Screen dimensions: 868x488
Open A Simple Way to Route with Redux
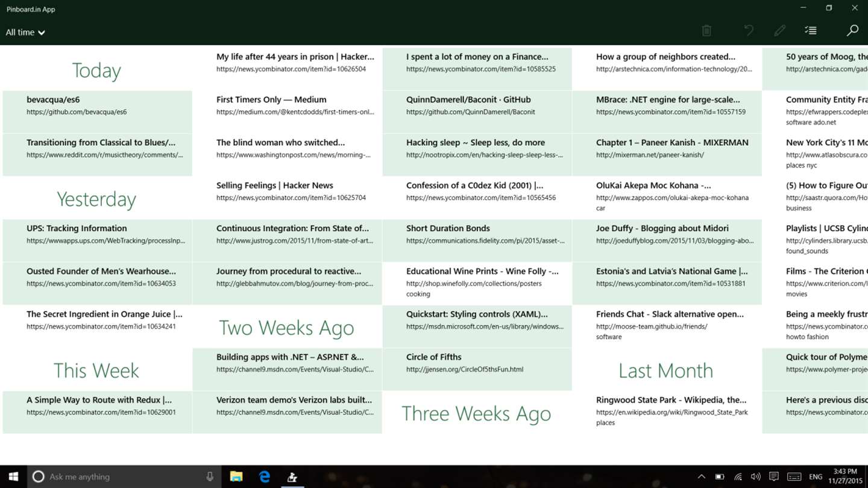pos(98,412)
